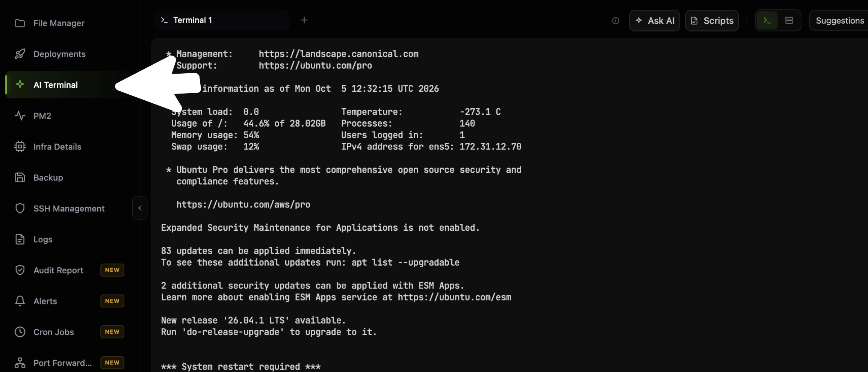Viewport: 868px width, 372px height.
Task: Click Audit Report shield-check icon
Action: click(x=20, y=270)
